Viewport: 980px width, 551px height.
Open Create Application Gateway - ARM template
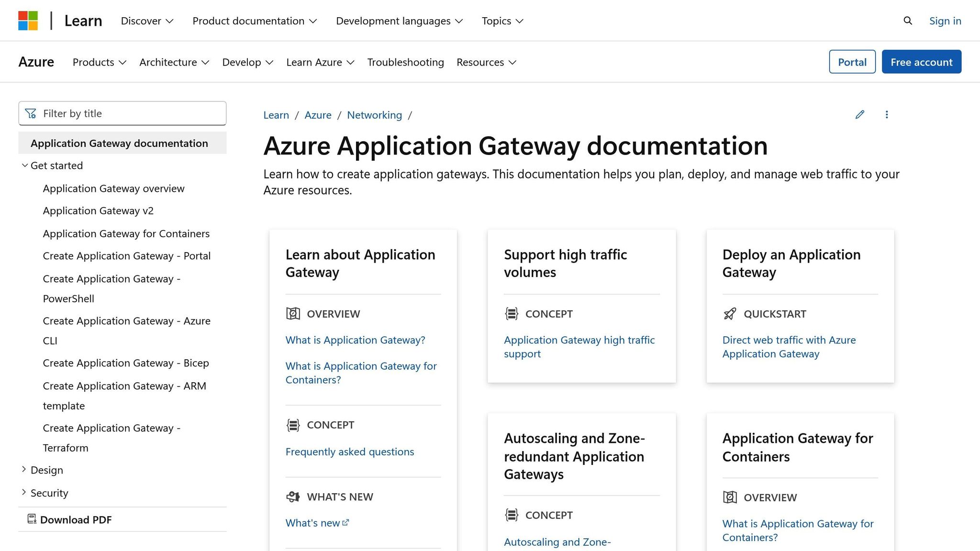[124, 396]
